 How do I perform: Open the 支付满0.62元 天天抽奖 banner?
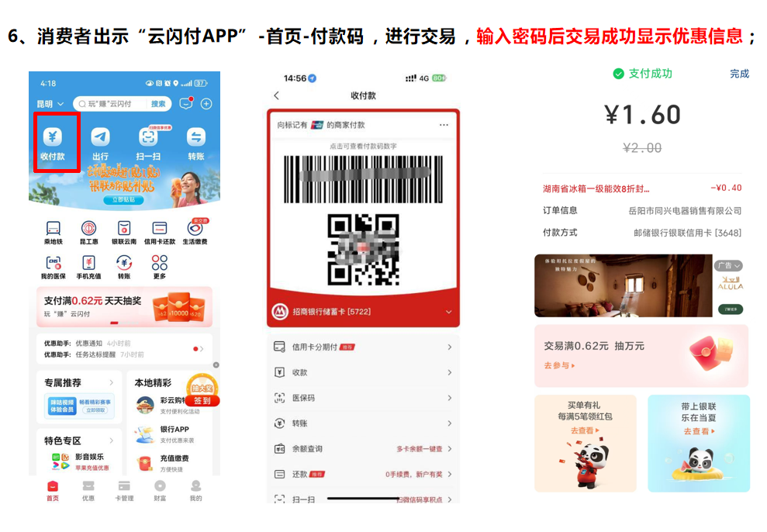(x=124, y=306)
